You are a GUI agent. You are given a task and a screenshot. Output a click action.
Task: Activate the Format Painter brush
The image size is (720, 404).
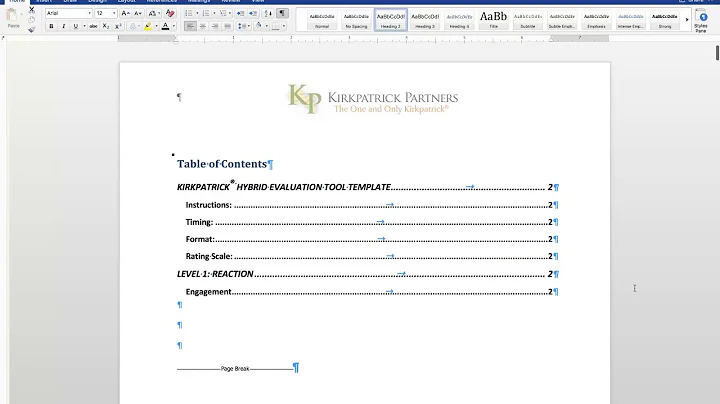[32, 29]
